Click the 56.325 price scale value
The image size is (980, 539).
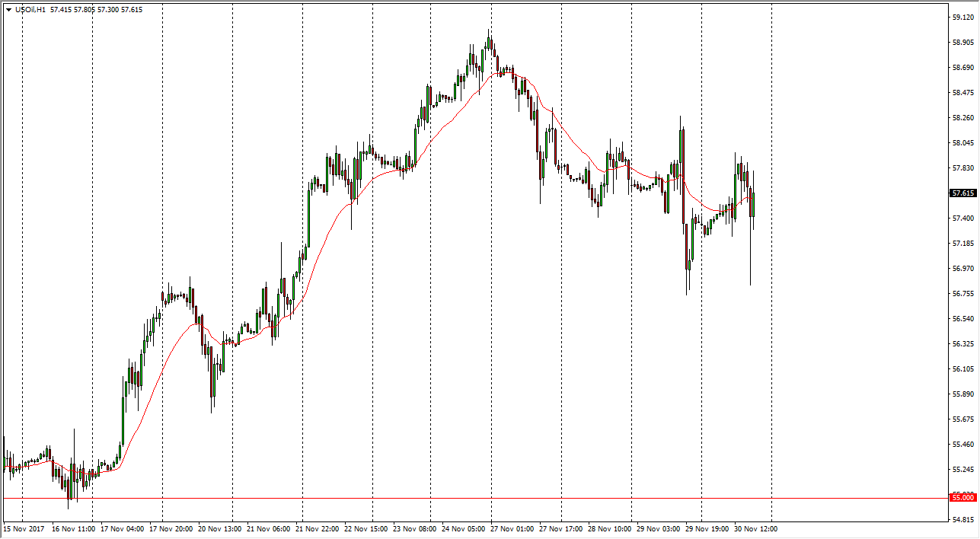click(962, 344)
